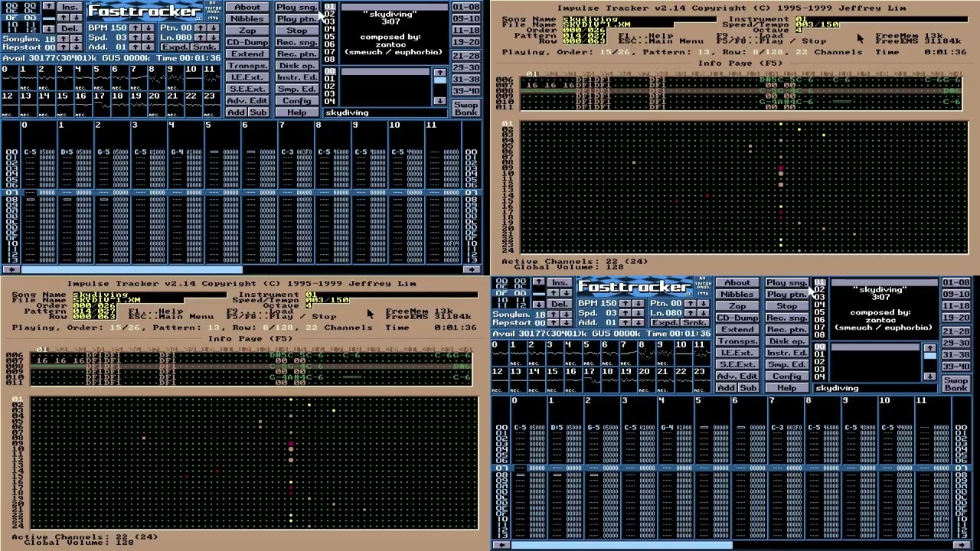The image size is (980, 551).
Task: Click Transps. button in lower FastTracker
Action: [x=737, y=341]
